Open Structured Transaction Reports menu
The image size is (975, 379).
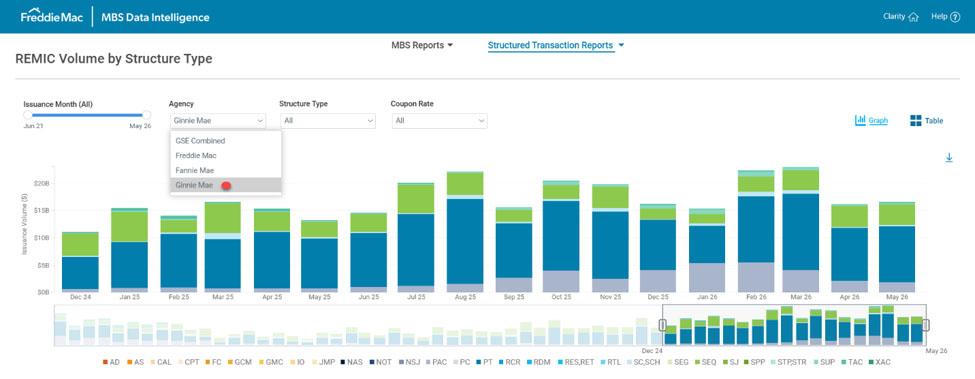pos(556,45)
